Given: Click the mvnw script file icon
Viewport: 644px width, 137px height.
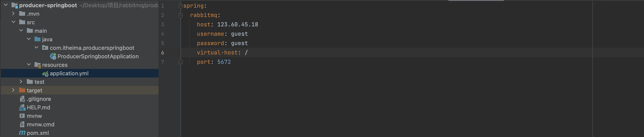Looking at the screenshot, I should pos(22,116).
